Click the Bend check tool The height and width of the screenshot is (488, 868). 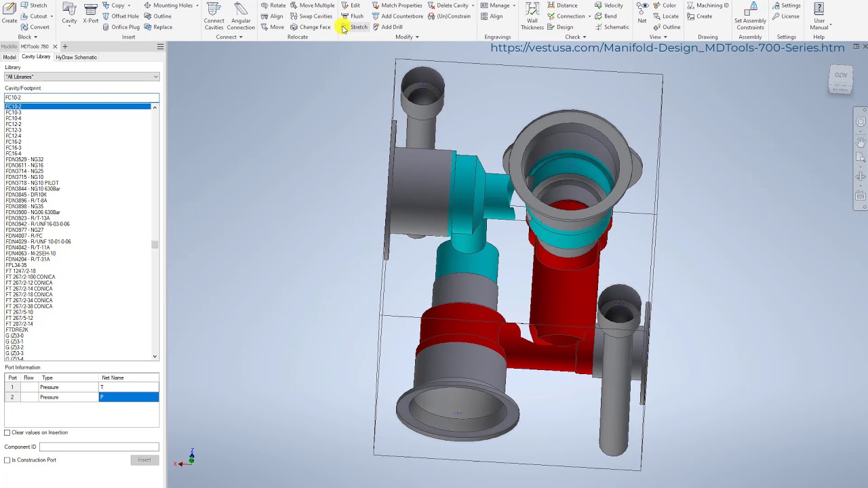click(x=606, y=16)
